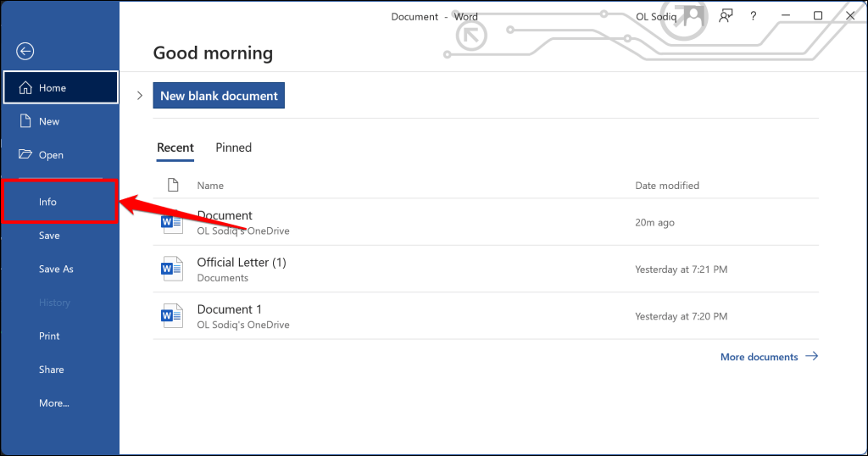This screenshot has height=456, width=868.
Task: Expand the new document templates chevron
Action: pos(140,96)
